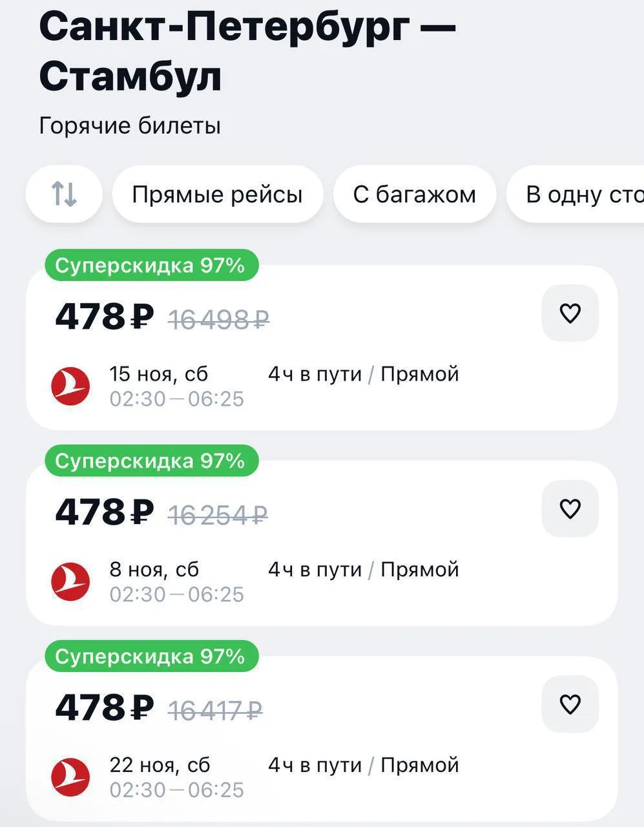Screen dimensions: 644x827
Task: Select the "15 ноя, сб" flight date text
Action: [159, 374]
